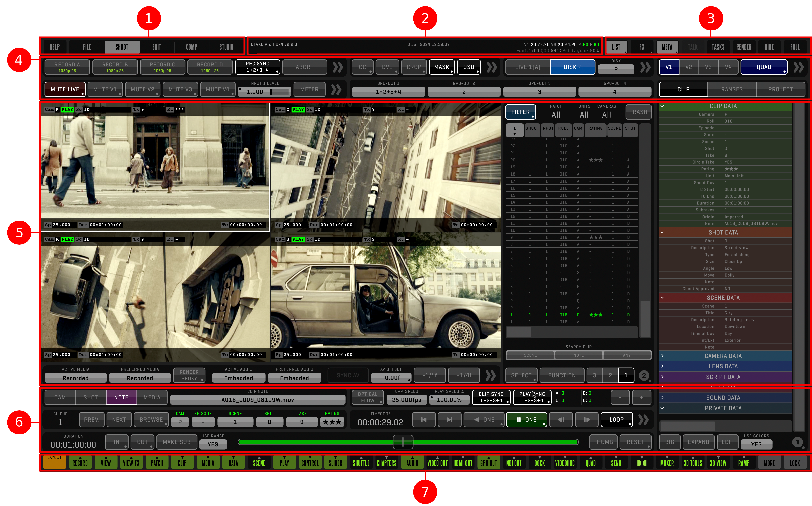Set clip rating stars field
This screenshot has width=812, height=506.
click(x=332, y=422)
